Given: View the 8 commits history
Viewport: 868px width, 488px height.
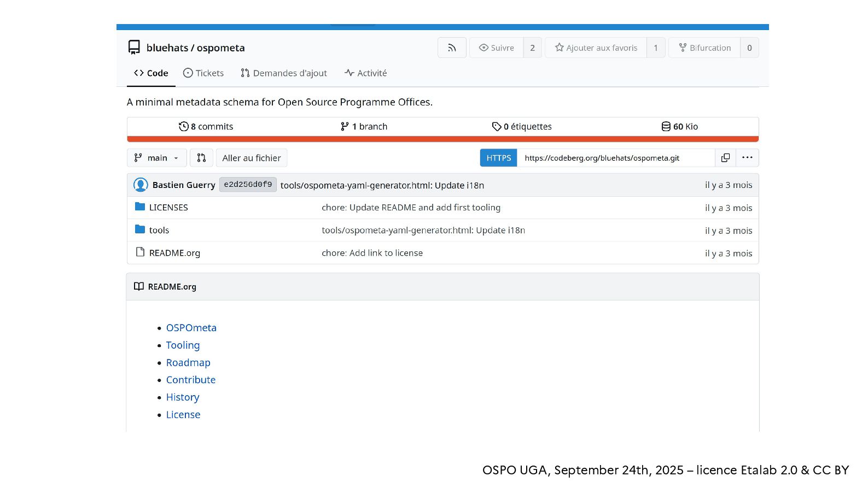Looking at the screenshot, I should pos(206,126).
